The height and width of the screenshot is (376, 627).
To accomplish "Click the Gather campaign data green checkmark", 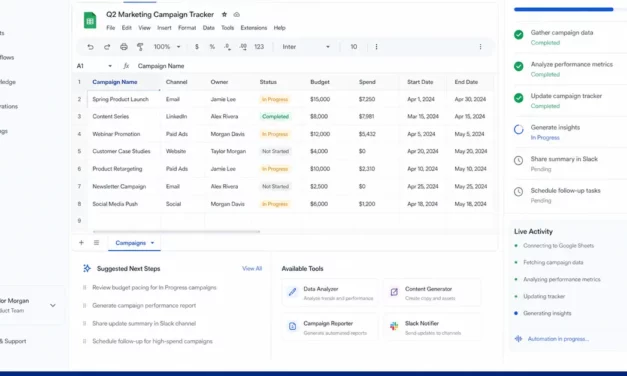I will point(519,35).
